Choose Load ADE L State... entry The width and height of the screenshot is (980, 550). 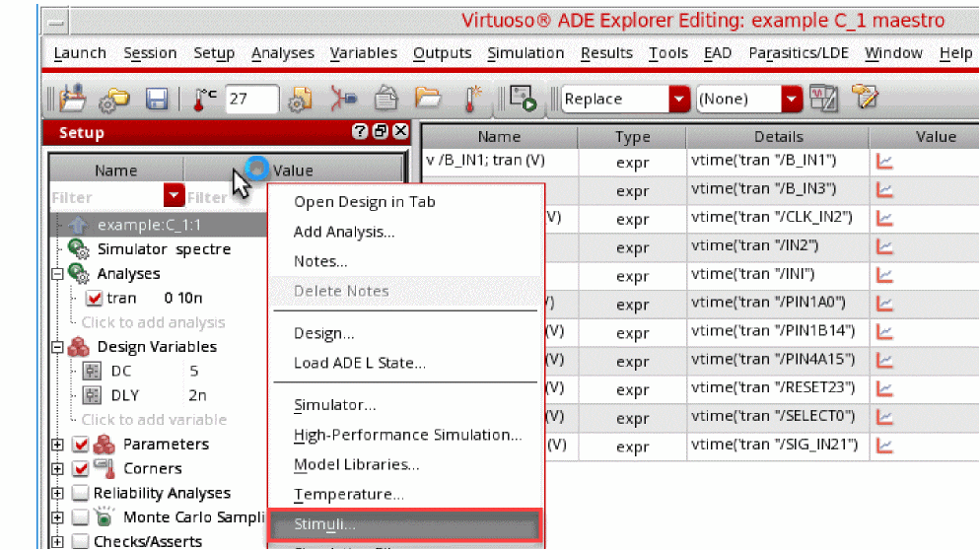click(360, 363)
